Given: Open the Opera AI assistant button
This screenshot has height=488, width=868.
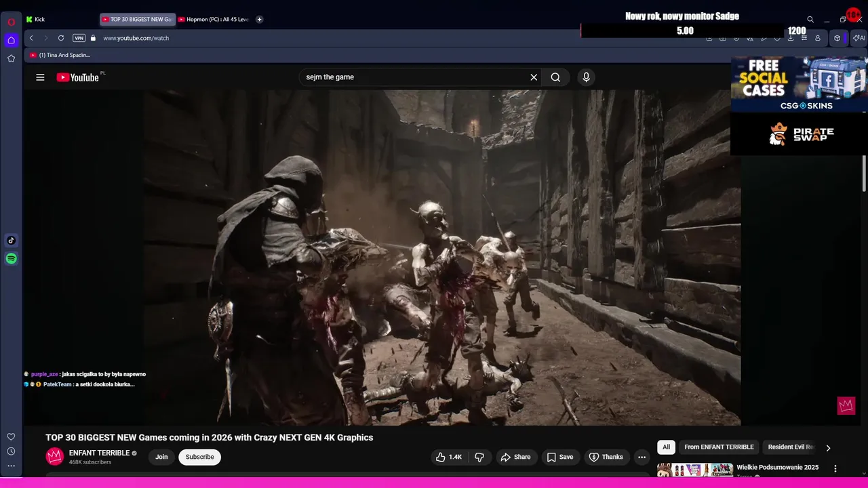Looking at the screenshot, I should click(x=859, y=38).
